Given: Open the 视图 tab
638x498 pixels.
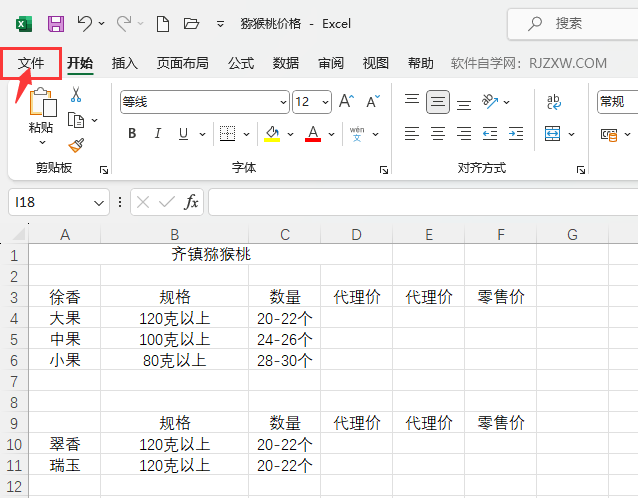Looking at the screenshot, I should point(376,63).
